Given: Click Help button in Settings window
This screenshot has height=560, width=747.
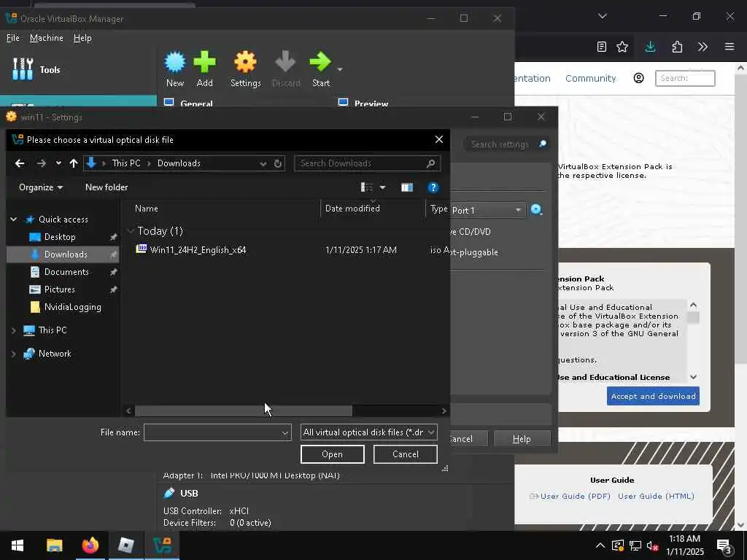Looking at the screenshot, I should point(522,438).
